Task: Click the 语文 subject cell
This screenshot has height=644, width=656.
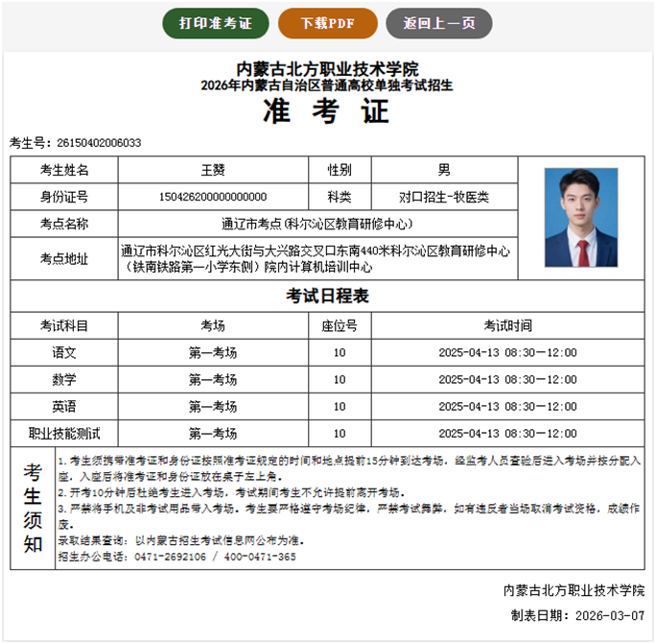Action: (64, 352)
